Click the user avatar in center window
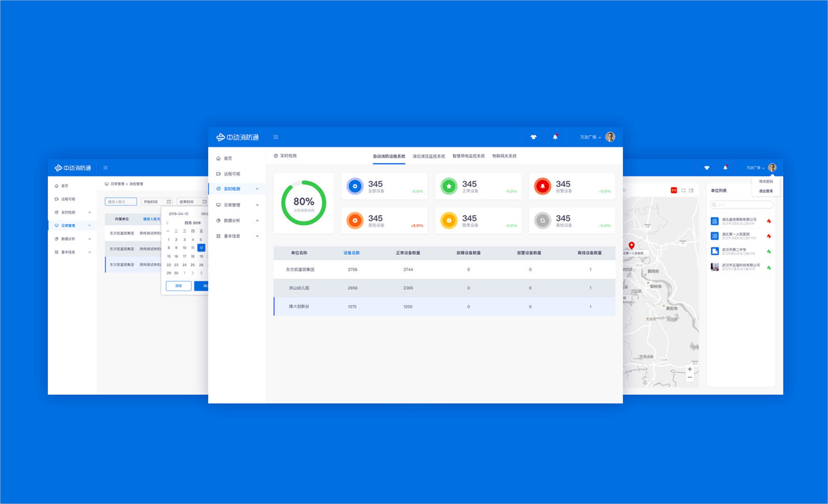The width and height of the screenshot is (828, 504). [610, 137]
